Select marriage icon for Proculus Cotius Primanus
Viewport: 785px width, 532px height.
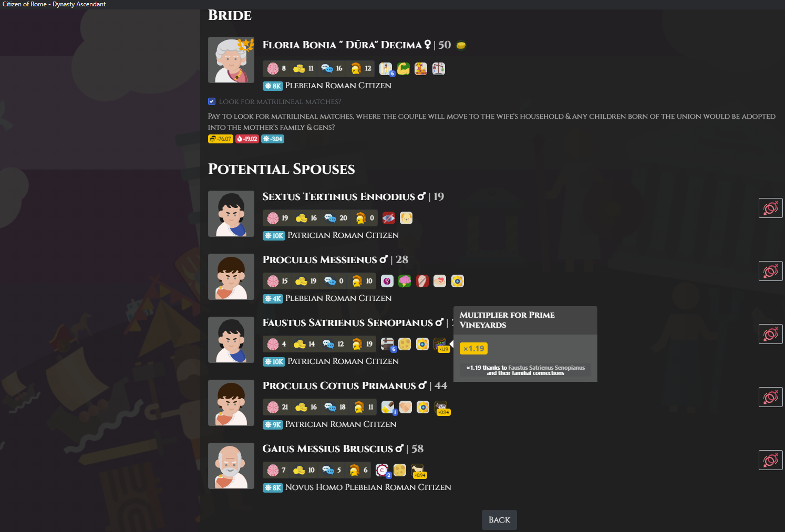771,397
